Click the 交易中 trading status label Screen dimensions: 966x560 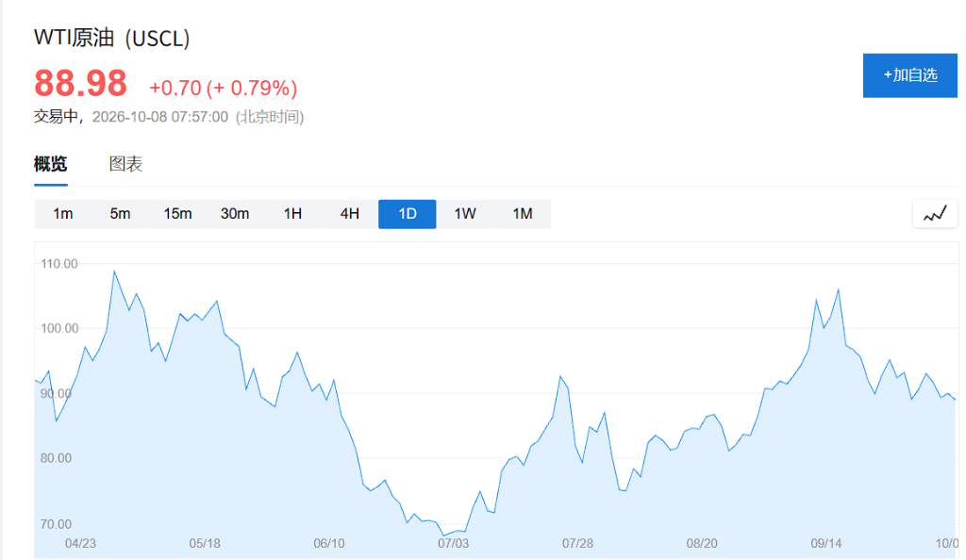(56, 117)
